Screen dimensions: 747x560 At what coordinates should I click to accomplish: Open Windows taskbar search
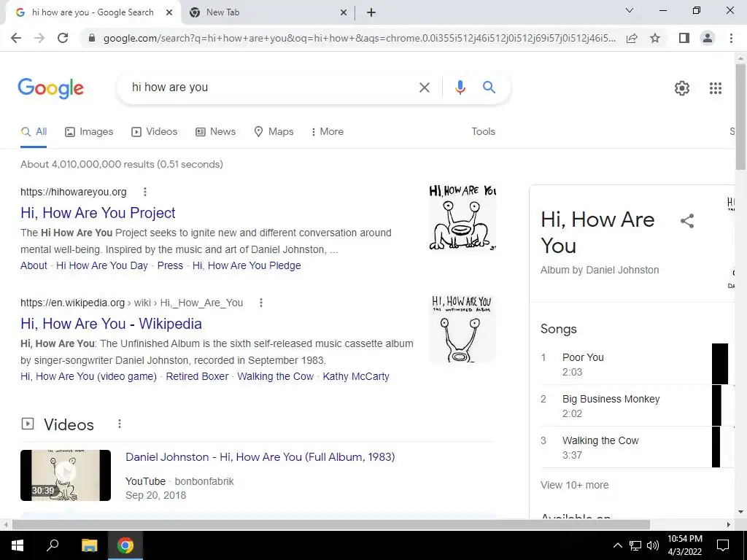53,545
